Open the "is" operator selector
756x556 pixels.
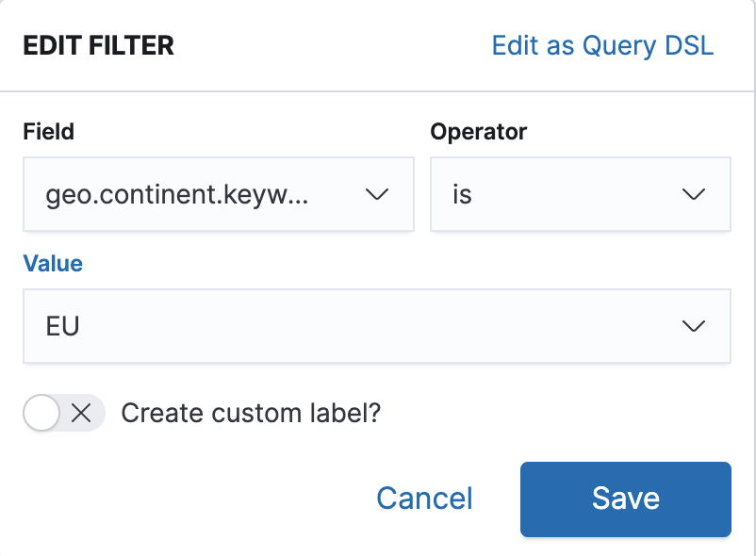pos(566,194)
